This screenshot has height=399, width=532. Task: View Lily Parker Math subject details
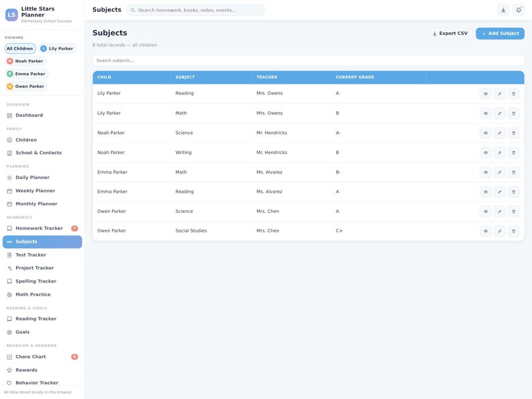tap(486, 114)
